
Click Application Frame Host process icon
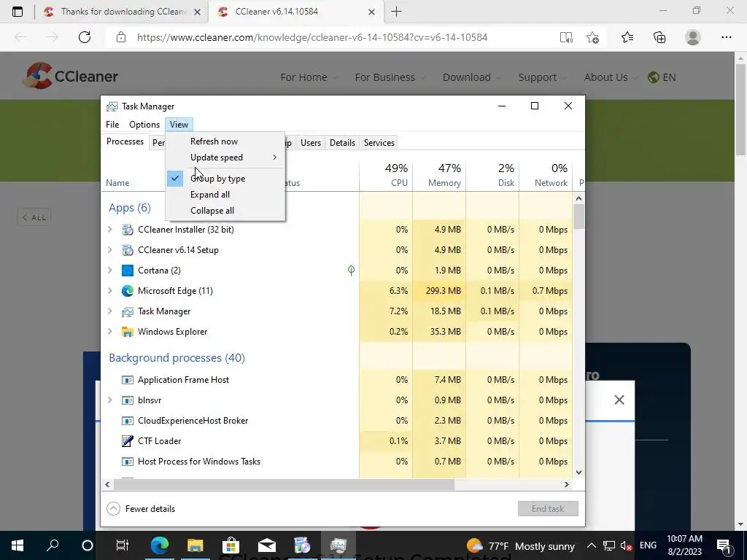coord(127,380)
